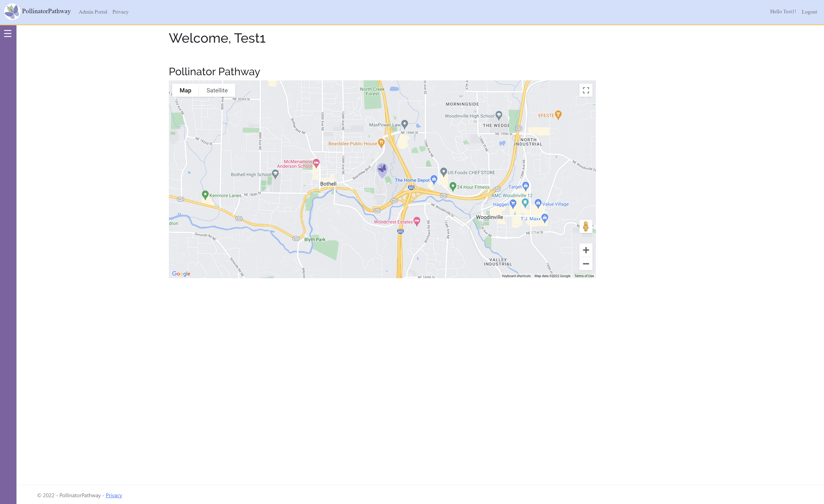Toggle fullscreen map view
Image resolution: width=824 pixels, height=504 pixels.
pyautogui.click(x=586, y=90)
